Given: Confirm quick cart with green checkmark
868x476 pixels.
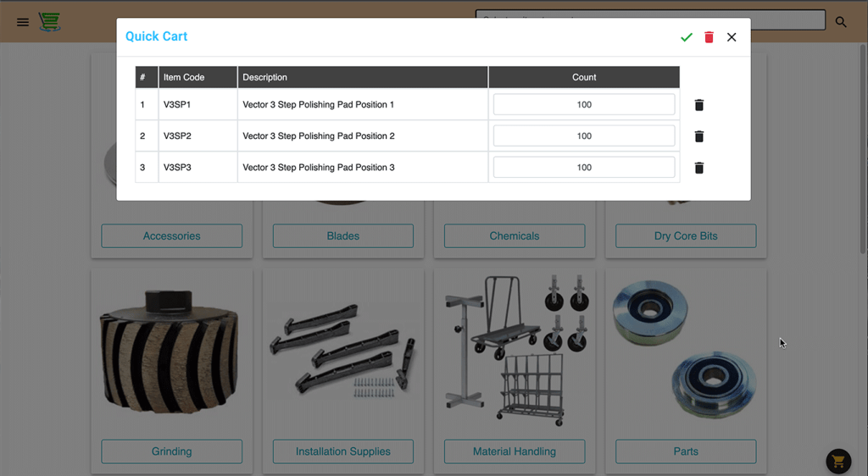Looking at the screenshot, I should (x=687, y=37).
